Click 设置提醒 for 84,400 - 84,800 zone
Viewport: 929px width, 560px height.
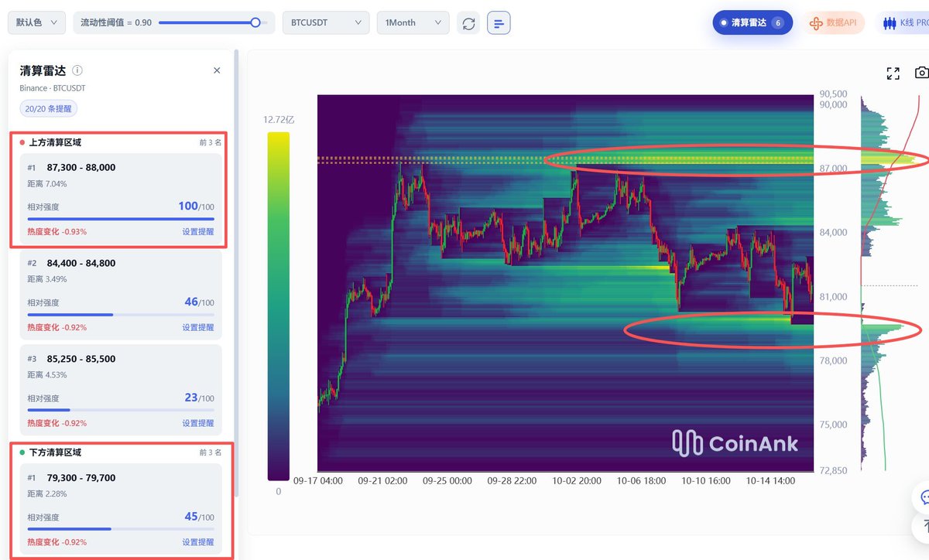tap(198, 327)
